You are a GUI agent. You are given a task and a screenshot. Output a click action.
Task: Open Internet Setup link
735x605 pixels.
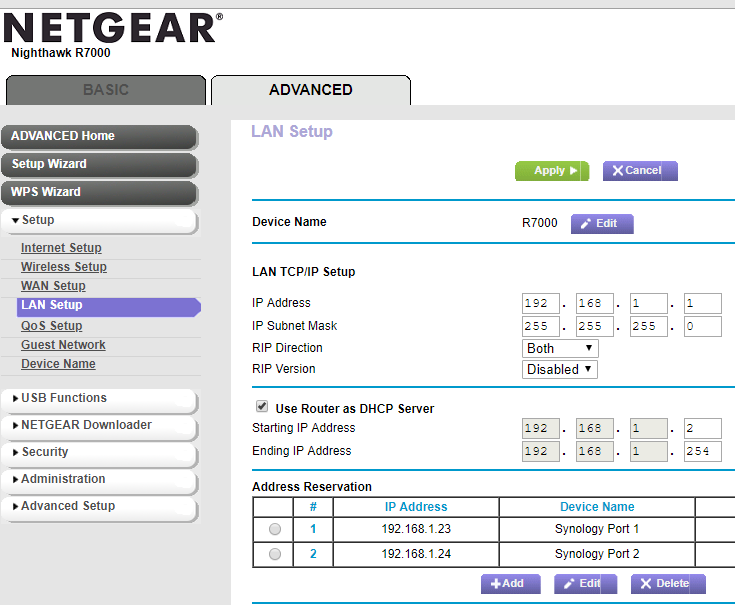(x=61, y=248)
